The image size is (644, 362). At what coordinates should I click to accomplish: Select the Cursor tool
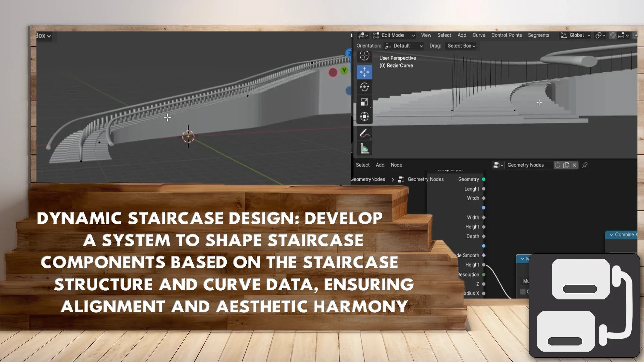click(x=364, y=56)
